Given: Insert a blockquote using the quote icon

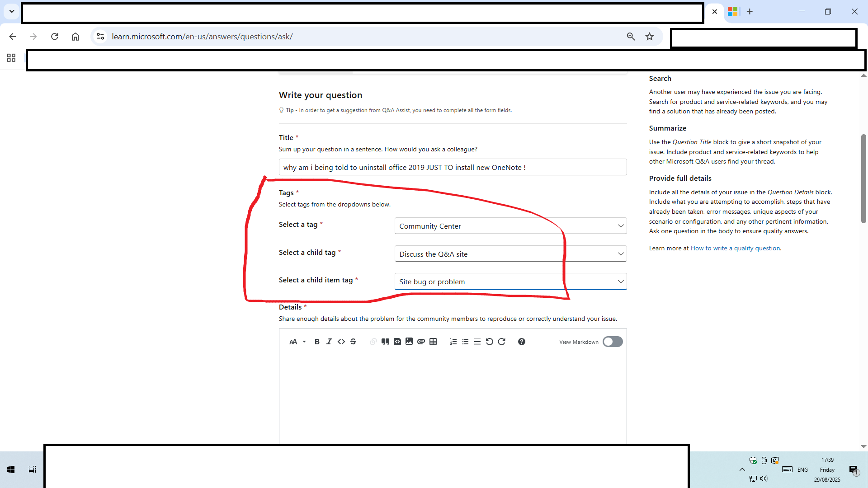Looking at the screenshot, I should (385, 342).
